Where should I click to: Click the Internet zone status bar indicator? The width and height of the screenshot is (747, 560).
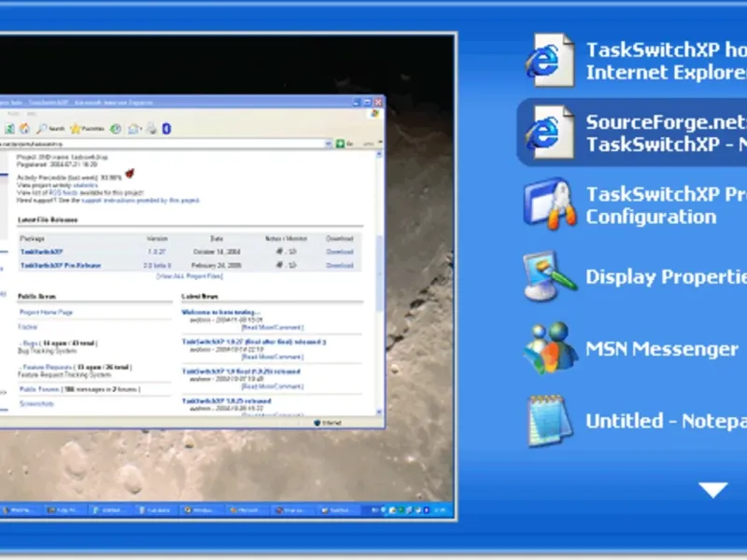point(328,423)
